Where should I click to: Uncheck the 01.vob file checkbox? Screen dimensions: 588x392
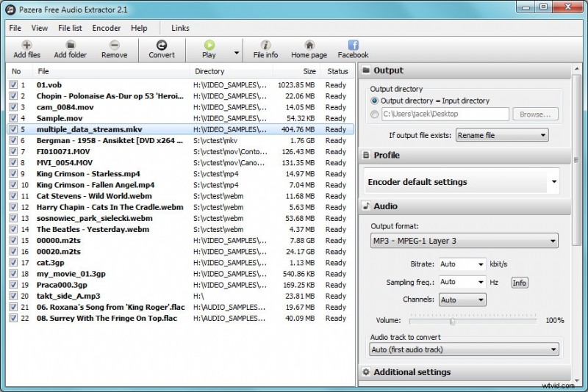(13, 85)
